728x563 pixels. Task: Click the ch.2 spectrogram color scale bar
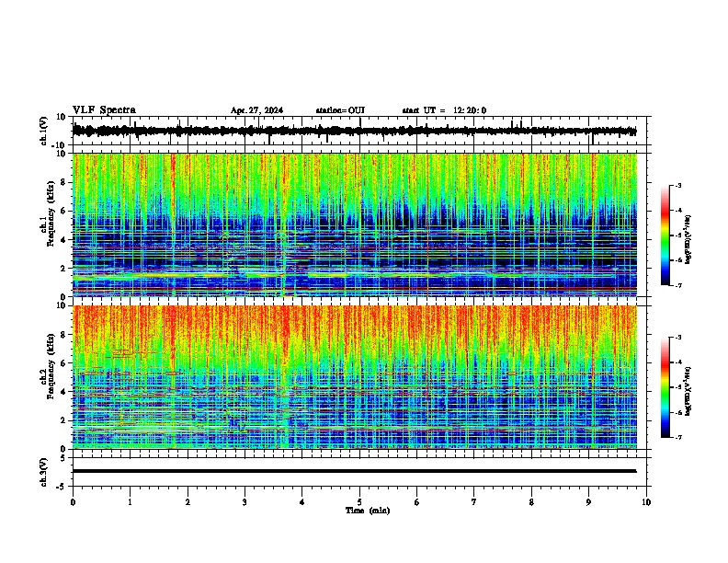[x=665, y=387]
